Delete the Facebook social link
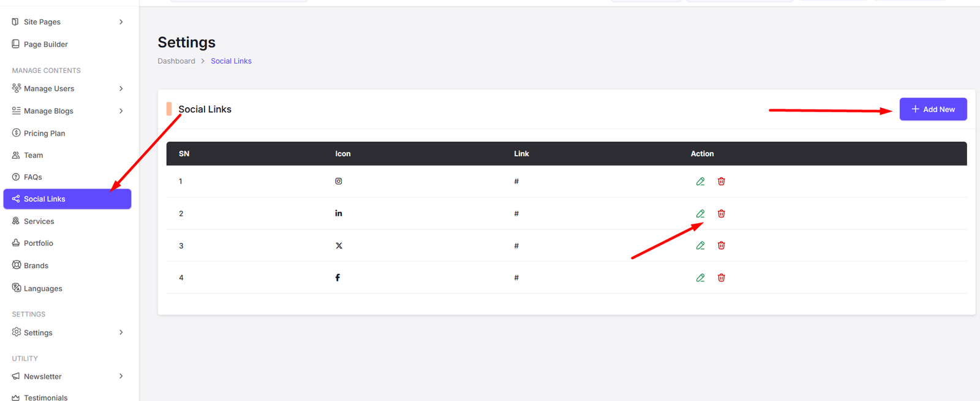This screenshot has height=401, width=980. (722, 278)
